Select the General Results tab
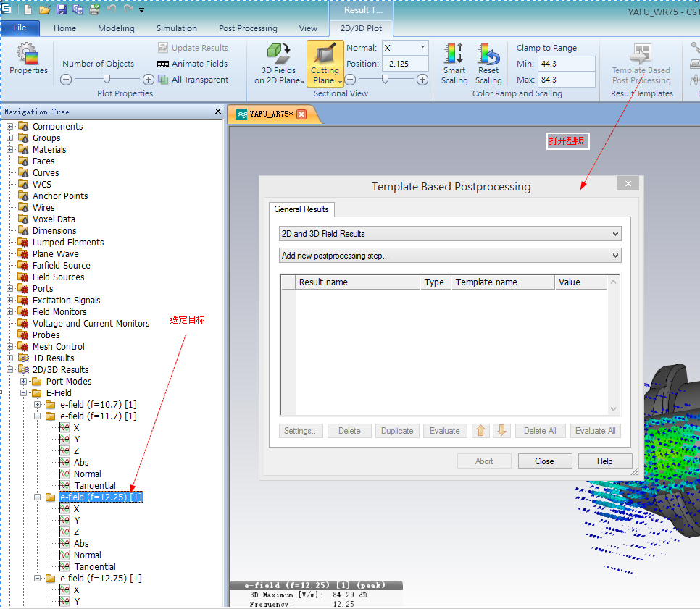 pos(301,209)
